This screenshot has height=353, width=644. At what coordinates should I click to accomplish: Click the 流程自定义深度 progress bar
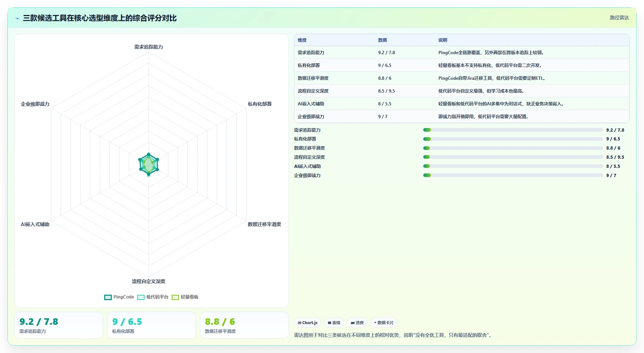pyautogui.click(x=513, y=157)
